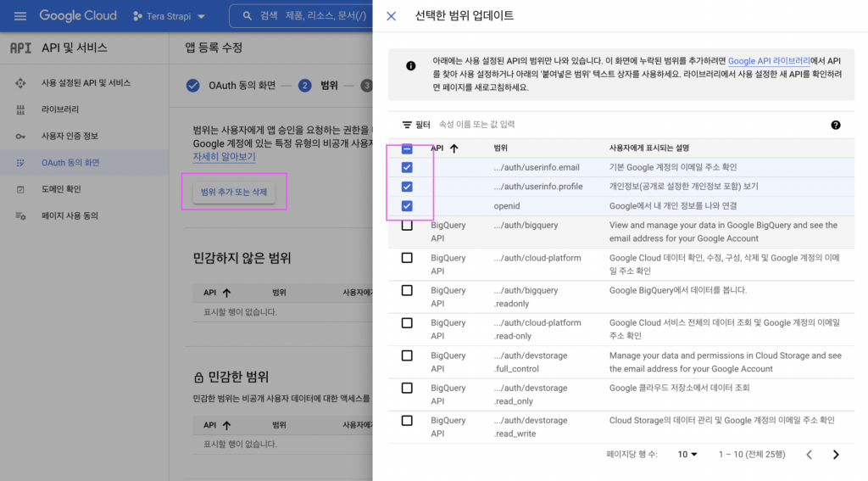Click the 사용자 인증 정보 key icon
Screen dimensions: 868x481
click(20, 136)
